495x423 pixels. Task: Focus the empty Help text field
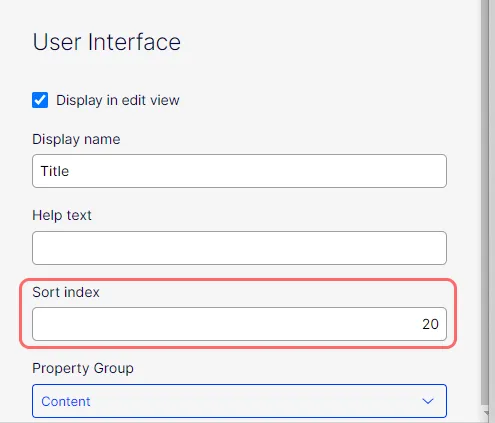[x=239, y=248]
